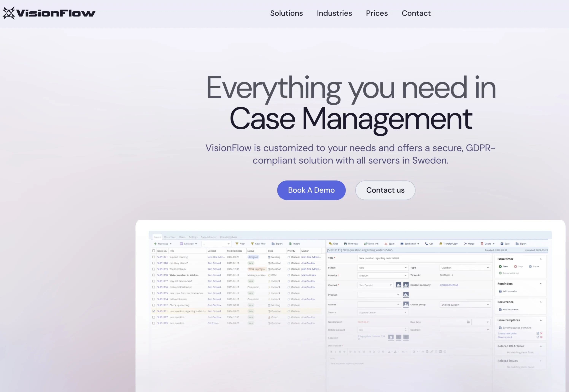Start the issue timer
The height and width of the screenshot is (392, 569).
(x=500, y=266)
